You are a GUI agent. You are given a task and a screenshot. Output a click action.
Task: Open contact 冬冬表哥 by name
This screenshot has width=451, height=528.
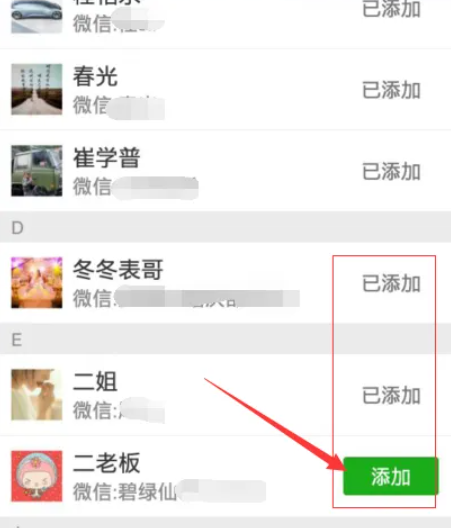tap(118, 270)
